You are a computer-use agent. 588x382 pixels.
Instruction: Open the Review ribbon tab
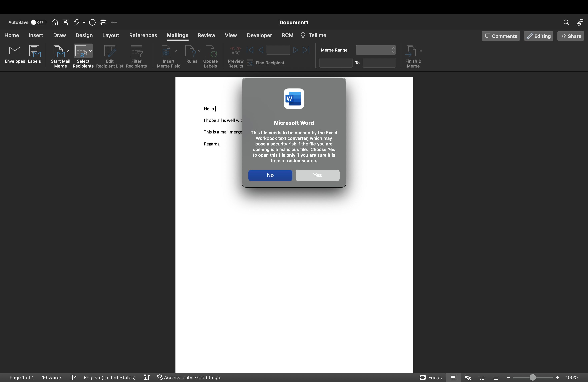(x=206, y=35)
